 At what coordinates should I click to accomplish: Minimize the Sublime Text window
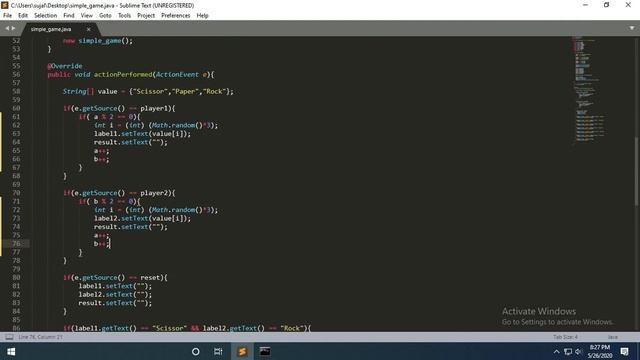pyautogui.click(x=585, y=5)
